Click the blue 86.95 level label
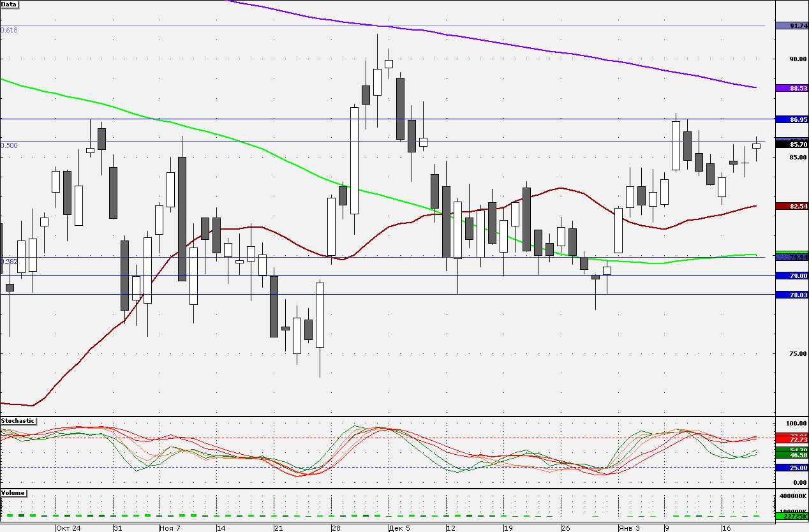Screen dimensions: 809x532 tap(791, 119)
